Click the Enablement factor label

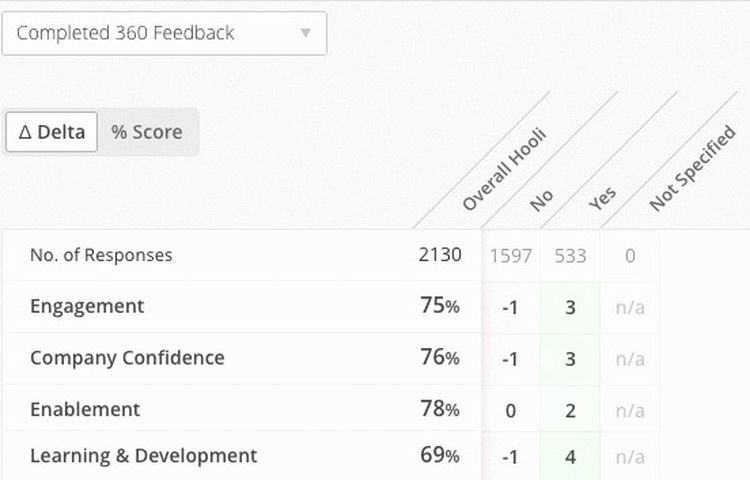click(x=85, y=409)
